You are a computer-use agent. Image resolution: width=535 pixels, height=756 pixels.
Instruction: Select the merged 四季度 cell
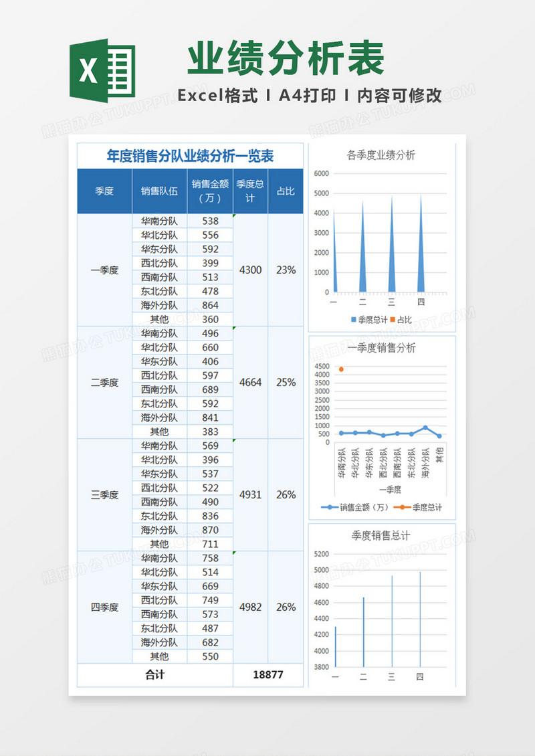point(104,607)
